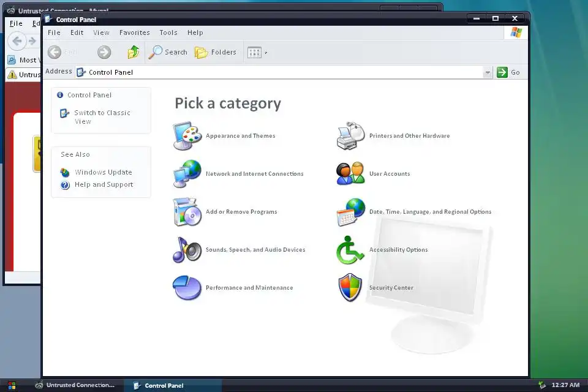This screenshot has height=392, width=588.
Task: Click the Windows Update globe icon
Action: coord(65,173)
